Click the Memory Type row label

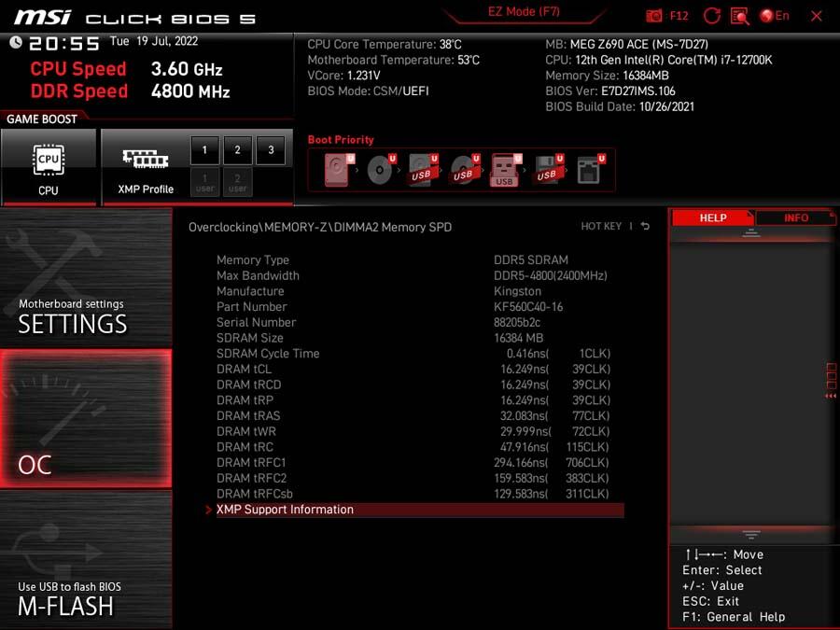click(253, 260)
